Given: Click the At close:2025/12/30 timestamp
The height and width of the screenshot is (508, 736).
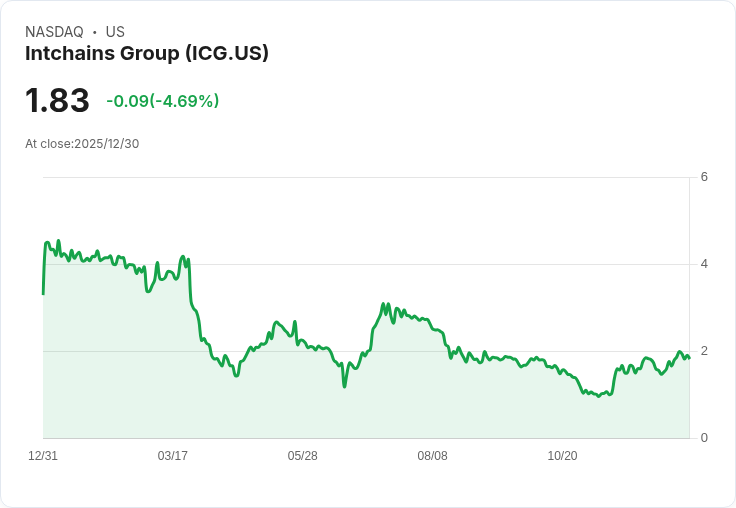Looking at the screenshot, I should coord(82,143).
